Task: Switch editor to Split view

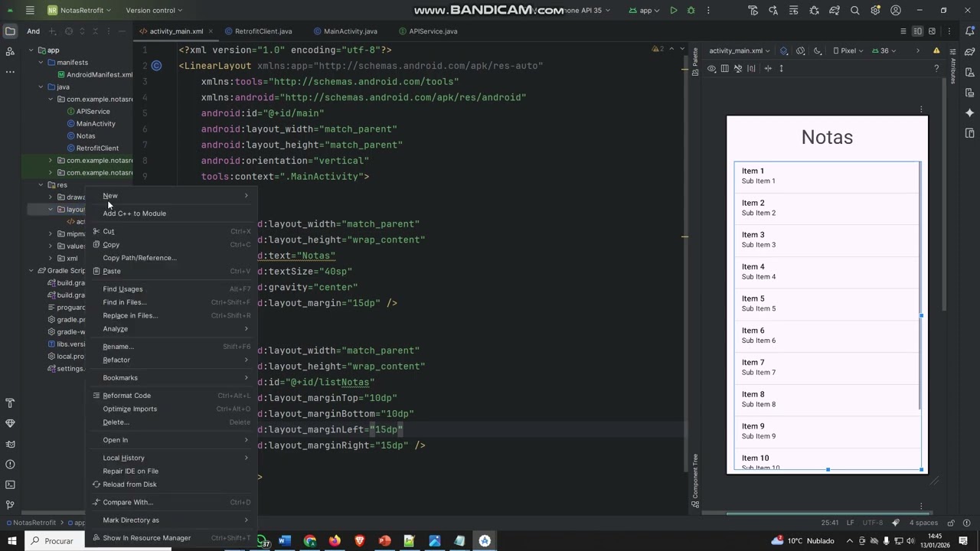Action: click(917, 31)
